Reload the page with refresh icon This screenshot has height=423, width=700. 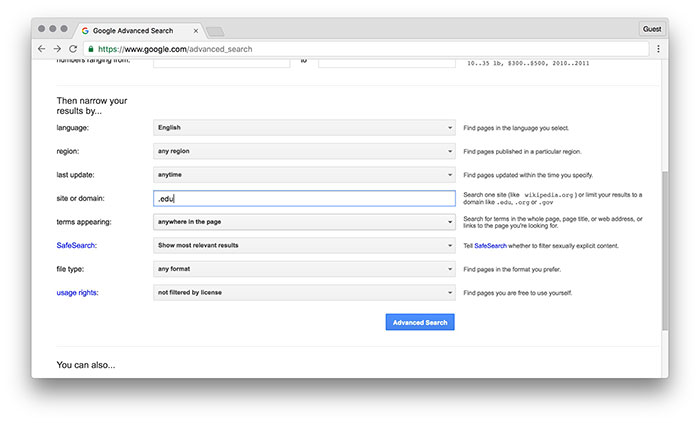coord(73,48)
